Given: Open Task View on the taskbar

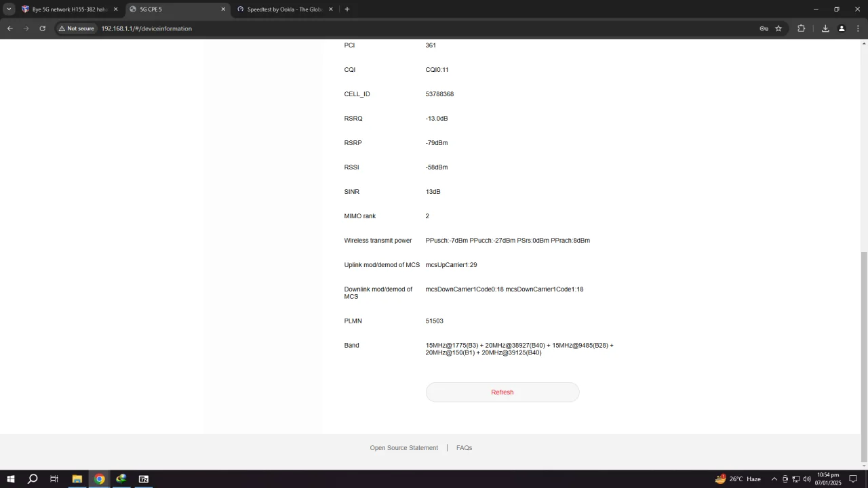Looking at the screenshot, I should point(54,479).
